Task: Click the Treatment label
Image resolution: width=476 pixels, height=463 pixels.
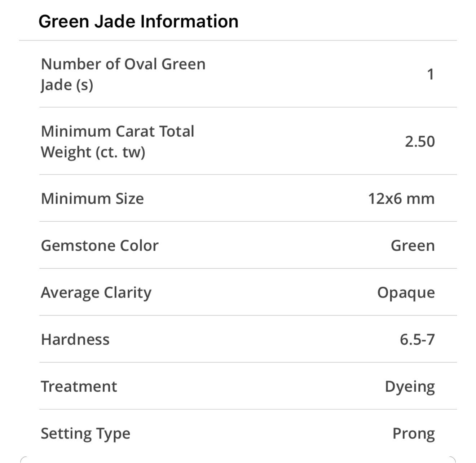Action: (x=79, y=386)
